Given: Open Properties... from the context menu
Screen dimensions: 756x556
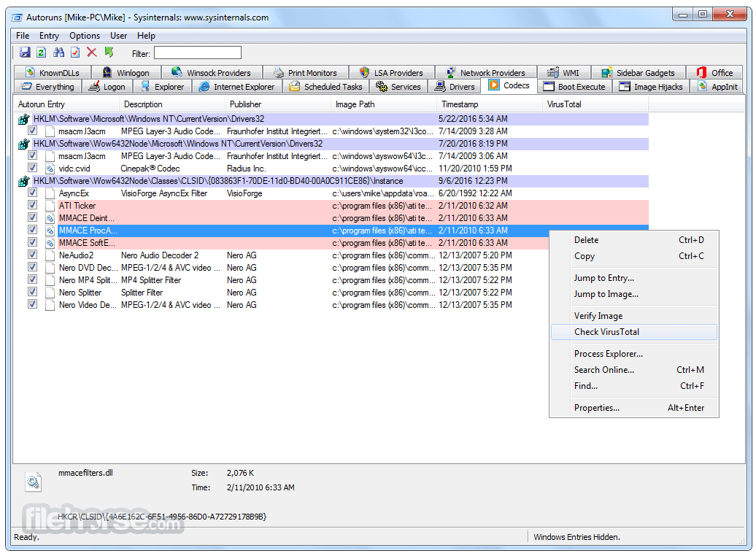Looking at the screenshot, I should pos(633,408).
